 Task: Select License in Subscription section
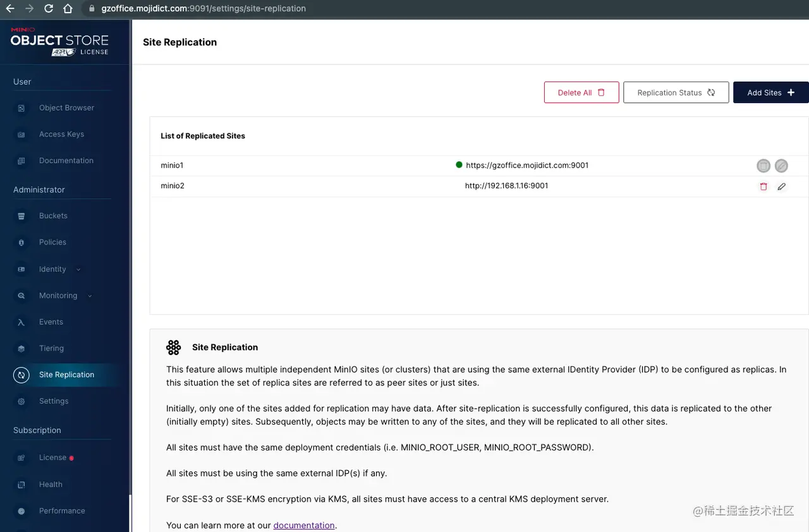52,457
